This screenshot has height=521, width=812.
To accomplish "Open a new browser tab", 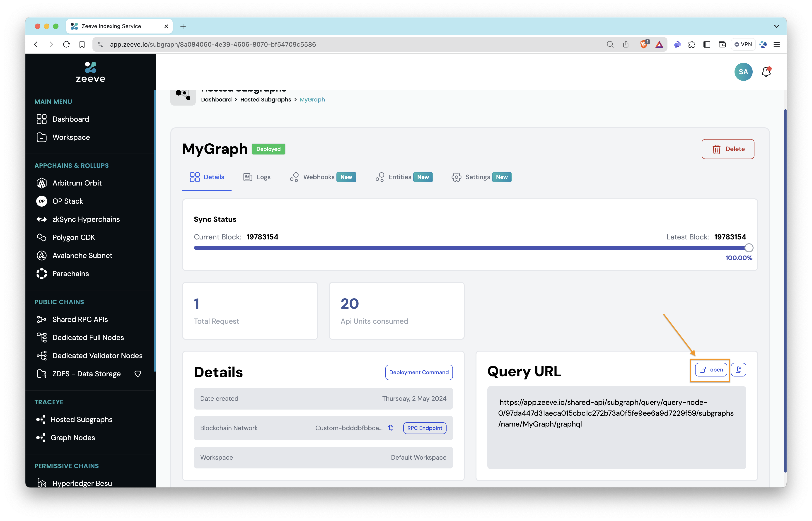I will click(183, 26).
